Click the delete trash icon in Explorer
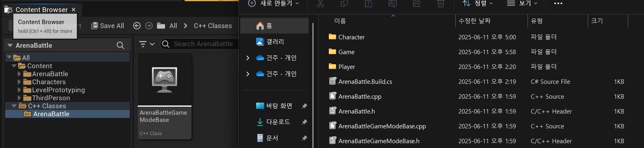 [440, 4]
